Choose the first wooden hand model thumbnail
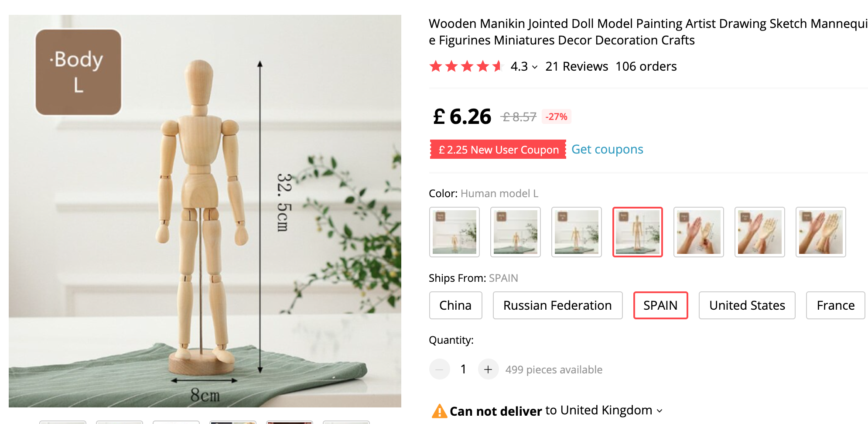The width and height of the screenshot is (868, 424). [699, 232]
